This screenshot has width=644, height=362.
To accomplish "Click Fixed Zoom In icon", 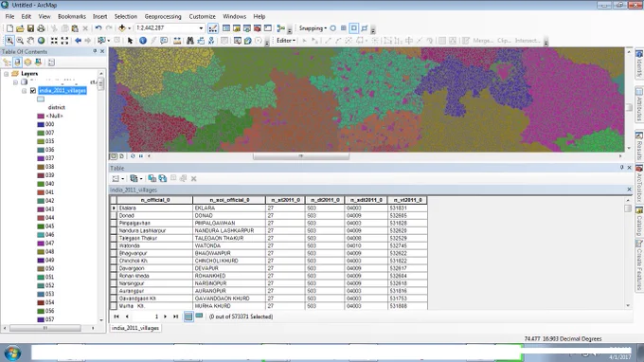I will [54, 41].
